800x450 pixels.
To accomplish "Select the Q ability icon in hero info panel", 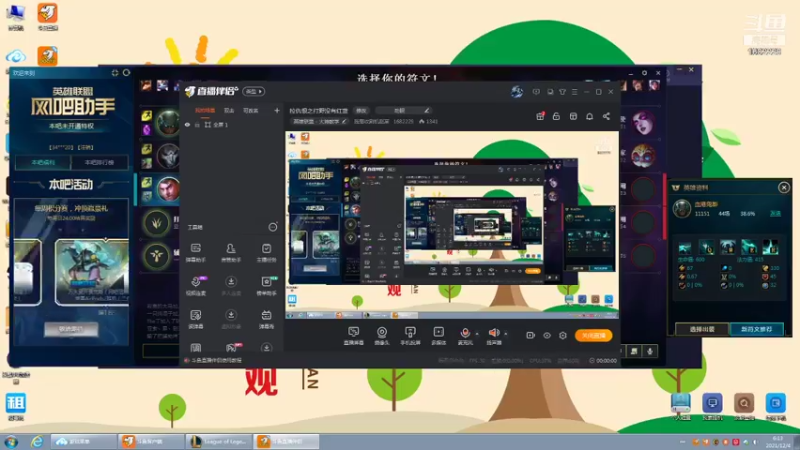I will (x=706, y=247).
